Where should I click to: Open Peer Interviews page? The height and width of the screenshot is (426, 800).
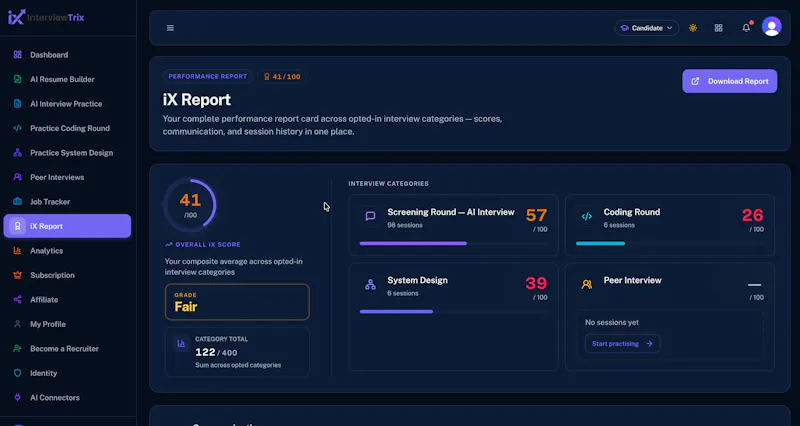67,177
